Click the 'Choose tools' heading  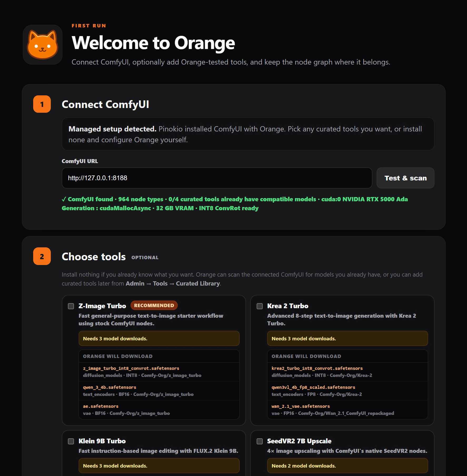click(x=94, y=257)
